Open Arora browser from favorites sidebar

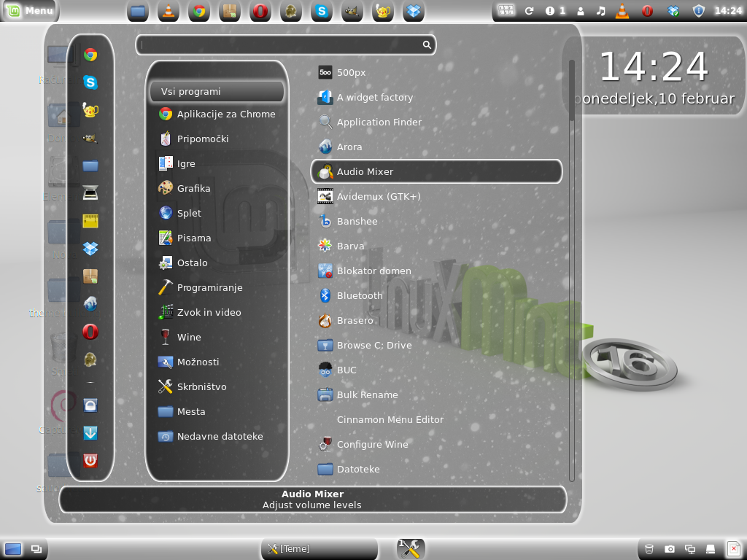coord(90,303)
